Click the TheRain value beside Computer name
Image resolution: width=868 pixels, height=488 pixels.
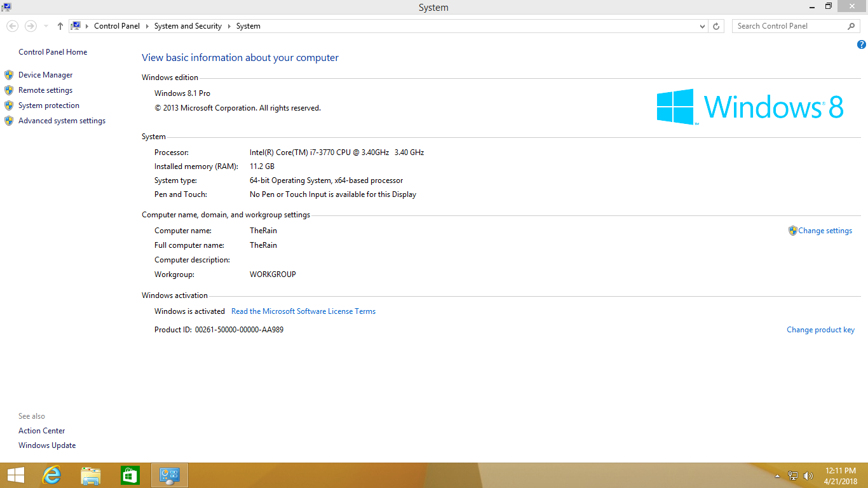point(263,231)
